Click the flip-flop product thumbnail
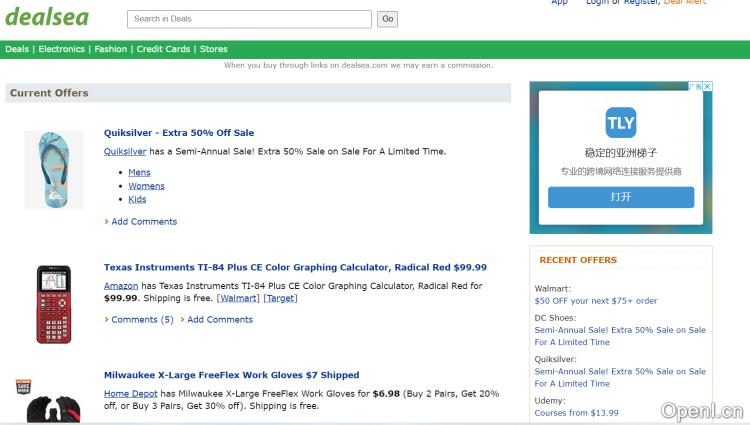The height and width of the screenshot is (425, 750). click(54, 170)
